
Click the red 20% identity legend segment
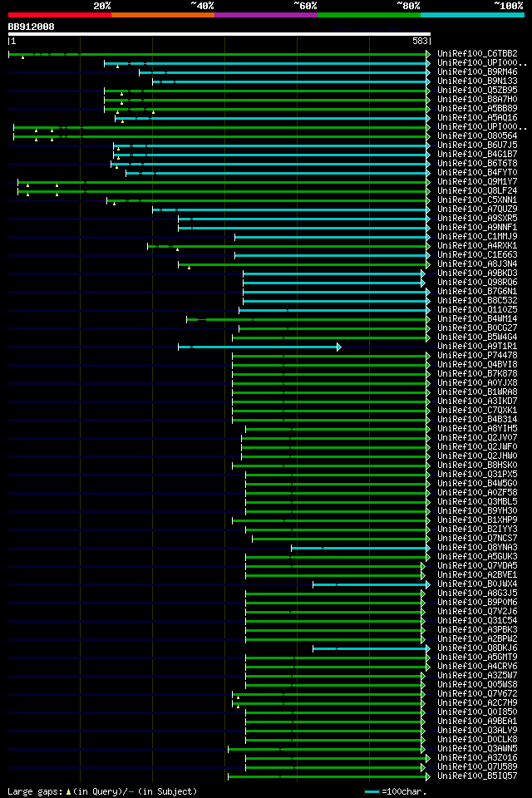[60, 15]
